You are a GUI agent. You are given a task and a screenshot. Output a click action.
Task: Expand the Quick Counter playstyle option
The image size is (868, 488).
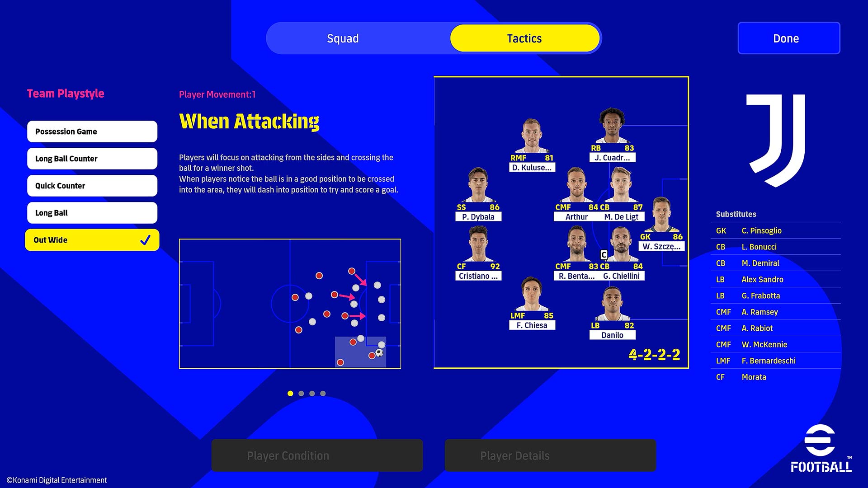[x=92, y=185]
